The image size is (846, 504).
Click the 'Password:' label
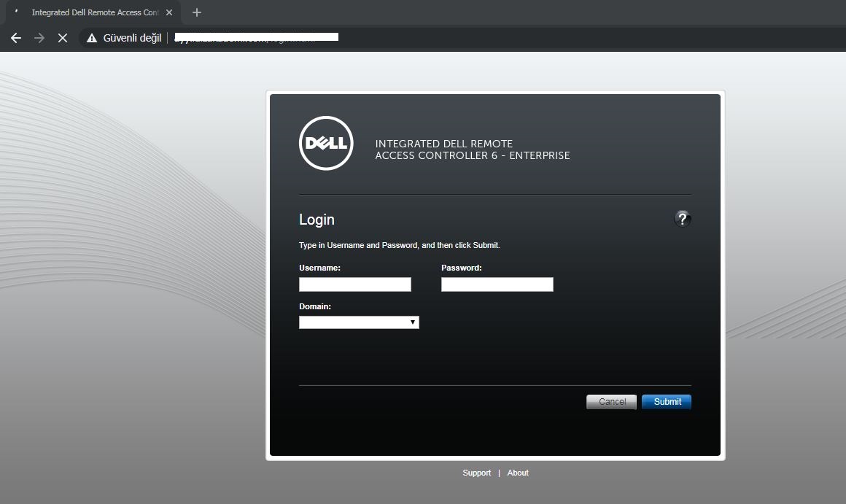click(x=462, y=268)
